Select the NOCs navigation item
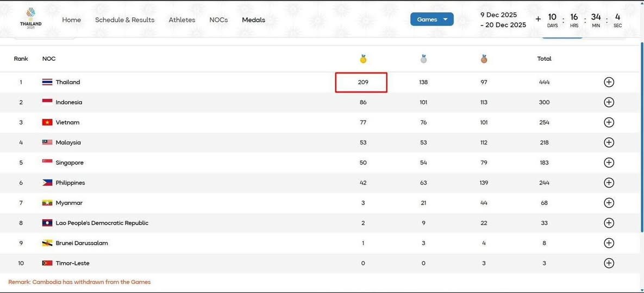Image resolution: width=644 pixels, height=293 pixels. point(218,20)
